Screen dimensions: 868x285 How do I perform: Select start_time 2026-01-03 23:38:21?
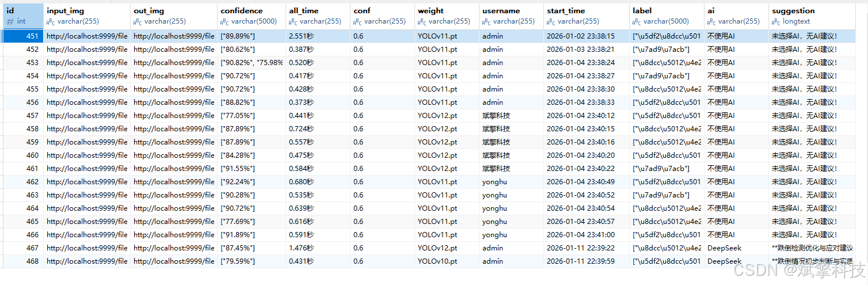581,49
